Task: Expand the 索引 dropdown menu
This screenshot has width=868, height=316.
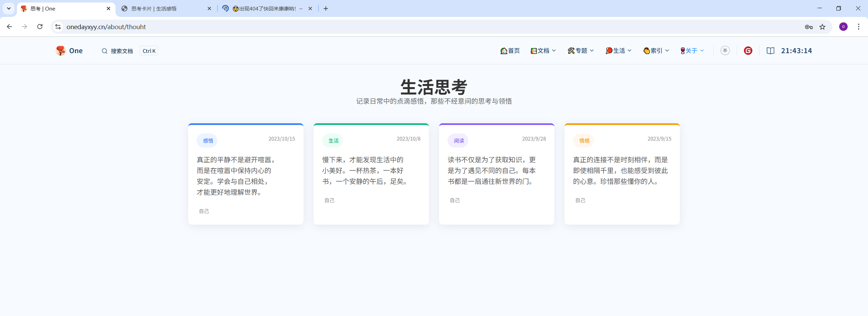Action: 656,51
